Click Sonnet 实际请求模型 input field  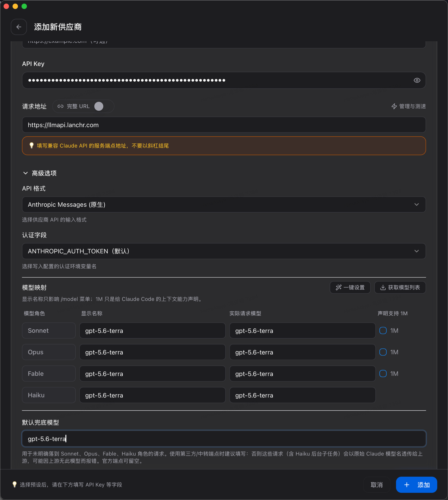(302, 330)
